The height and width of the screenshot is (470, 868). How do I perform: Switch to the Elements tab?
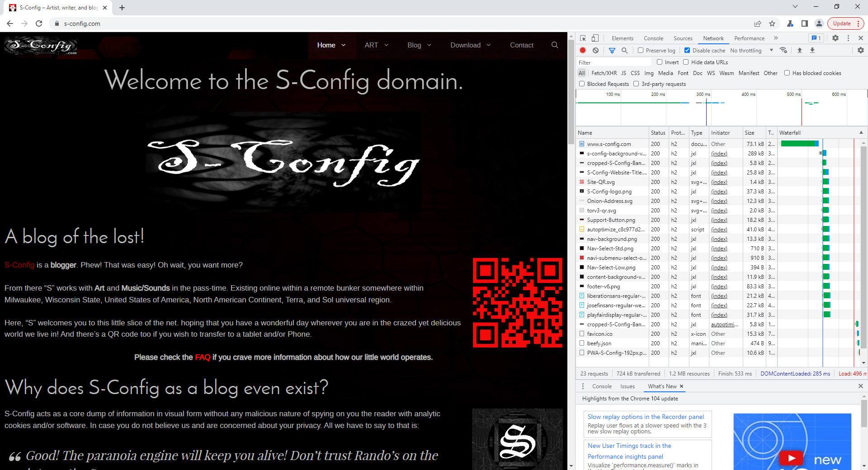(x=623, y=38)
